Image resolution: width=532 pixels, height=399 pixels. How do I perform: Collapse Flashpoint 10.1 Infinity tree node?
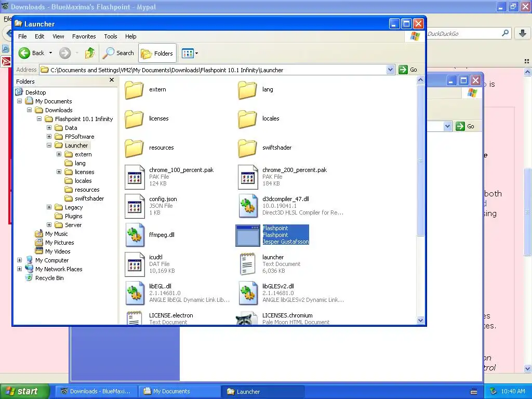pyautogui.click(x=39, y=119)
